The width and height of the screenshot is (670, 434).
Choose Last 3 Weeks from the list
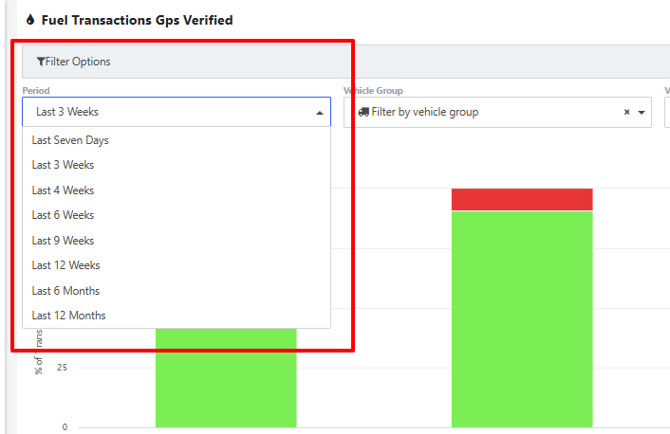click(63, 165)
